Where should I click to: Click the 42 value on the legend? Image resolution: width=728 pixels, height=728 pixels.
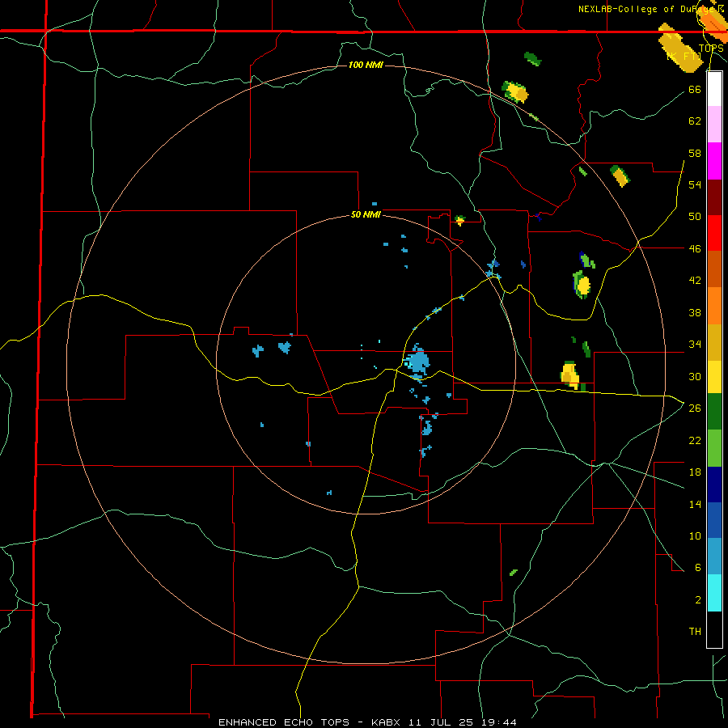pos(695,281)
